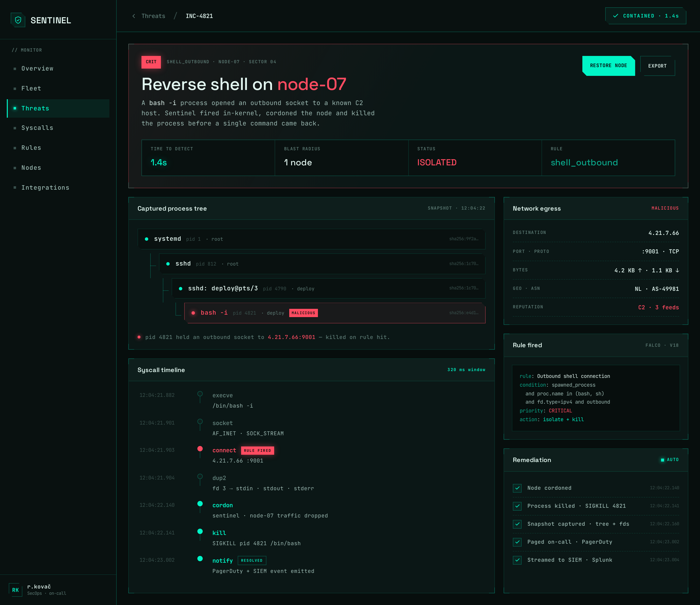Click the back chevron beside Threats breadcrumb
700x605 pixels.
(x=134, y=16)
